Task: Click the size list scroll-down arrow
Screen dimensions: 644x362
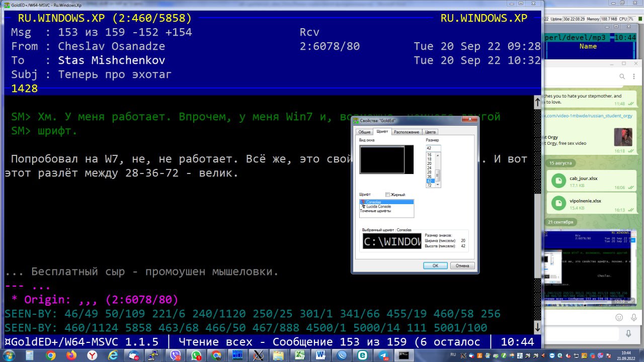Action: pyautogui.click(x=438, y=185)
